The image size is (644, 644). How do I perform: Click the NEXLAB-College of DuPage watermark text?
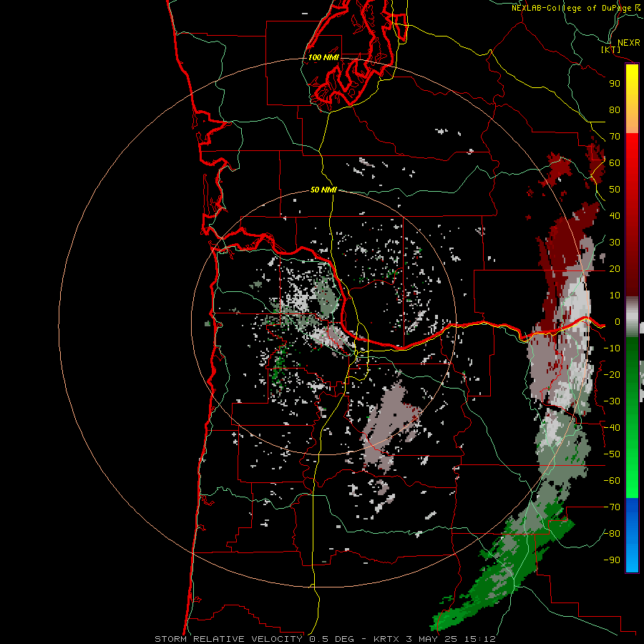click(x=572, y=8)
